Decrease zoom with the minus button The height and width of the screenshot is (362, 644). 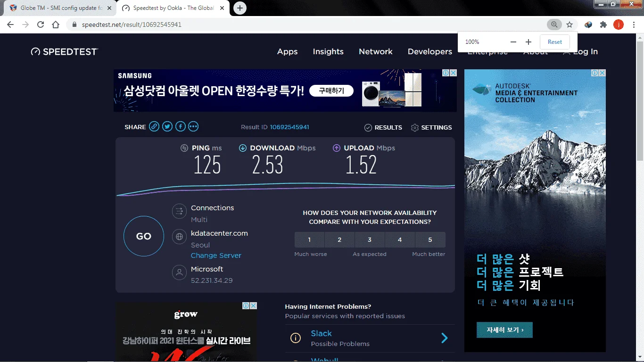[x=513, y=42]
